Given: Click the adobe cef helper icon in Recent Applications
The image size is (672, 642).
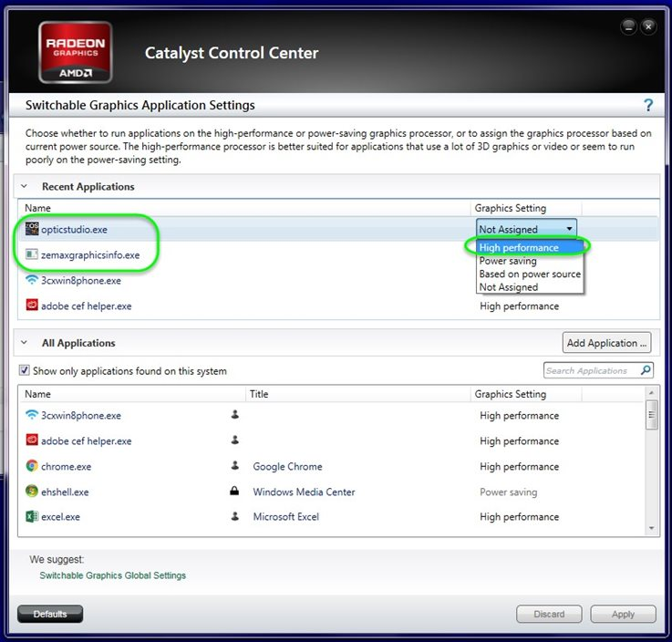Looking at the screenshot, I should (x=32, y=305).
